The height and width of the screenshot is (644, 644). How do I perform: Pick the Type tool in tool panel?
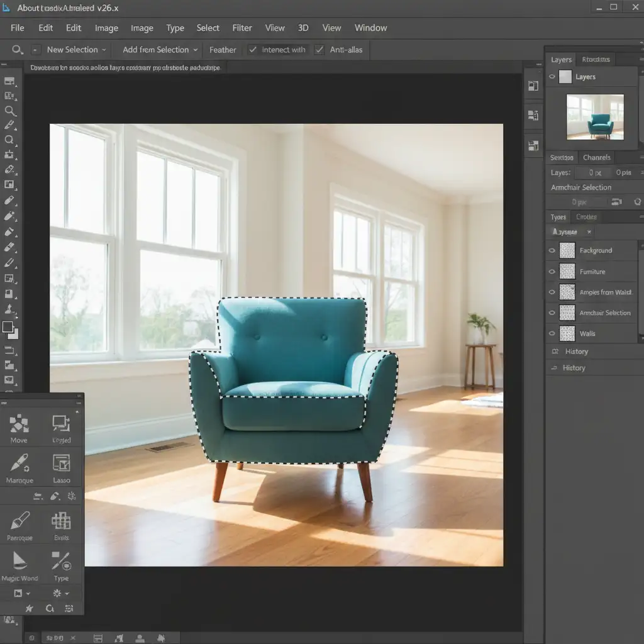(x=61, y=563)
